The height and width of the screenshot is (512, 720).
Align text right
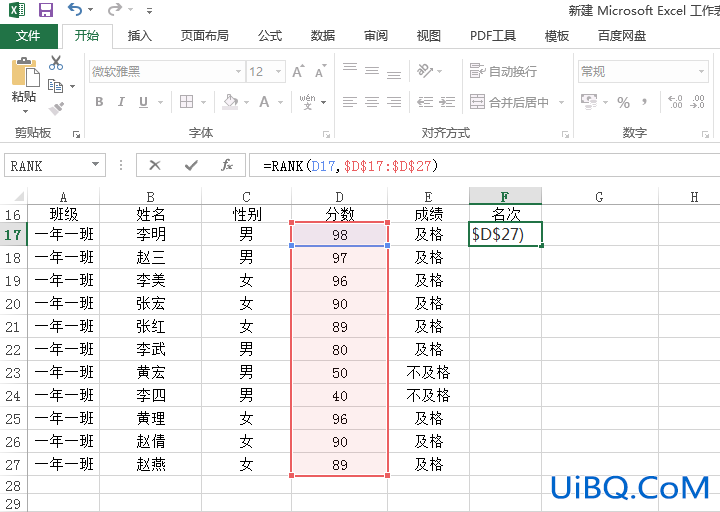click(x=394, y=101)
